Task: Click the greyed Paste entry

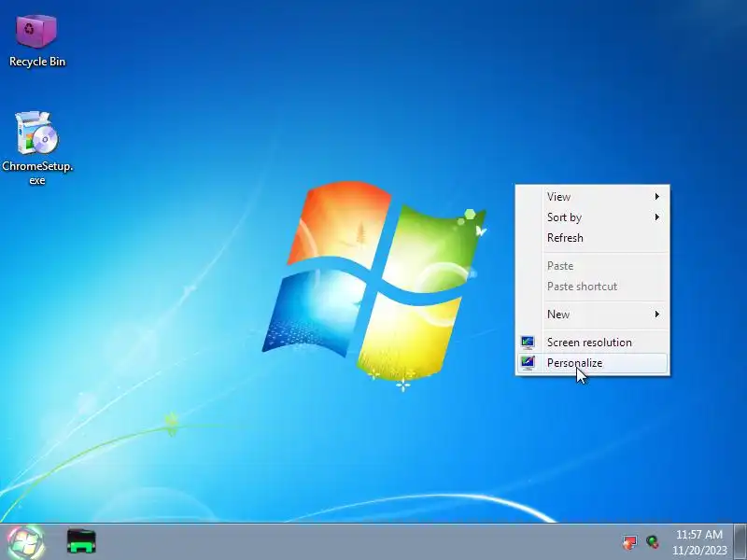Action: tap(593, 266)
